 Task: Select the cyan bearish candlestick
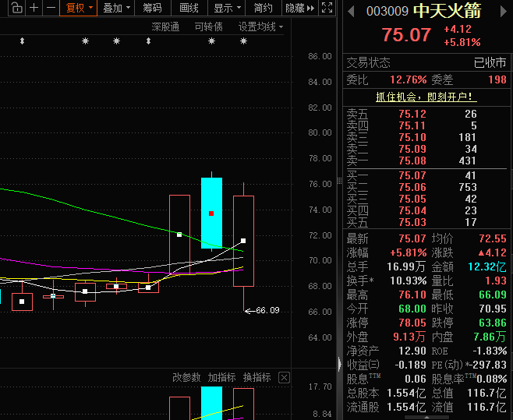(211, 213)
